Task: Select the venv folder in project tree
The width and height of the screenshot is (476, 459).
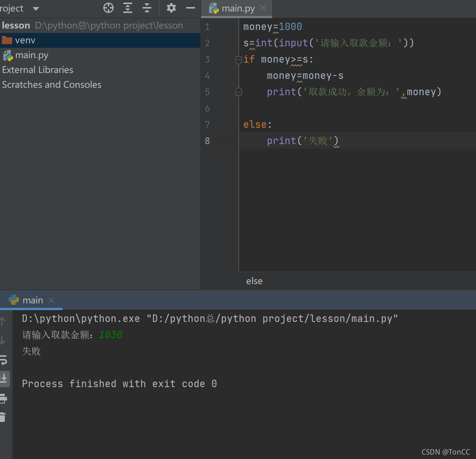Action: (x=100, y=40)
